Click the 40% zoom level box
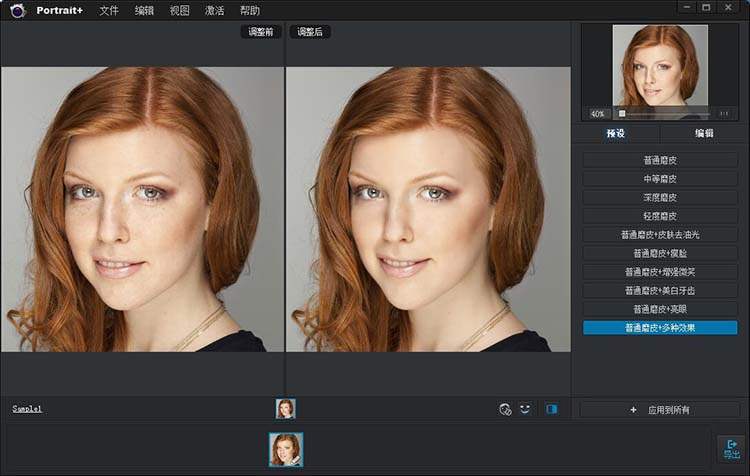The image size is (750, 476). tap(599, 113)
